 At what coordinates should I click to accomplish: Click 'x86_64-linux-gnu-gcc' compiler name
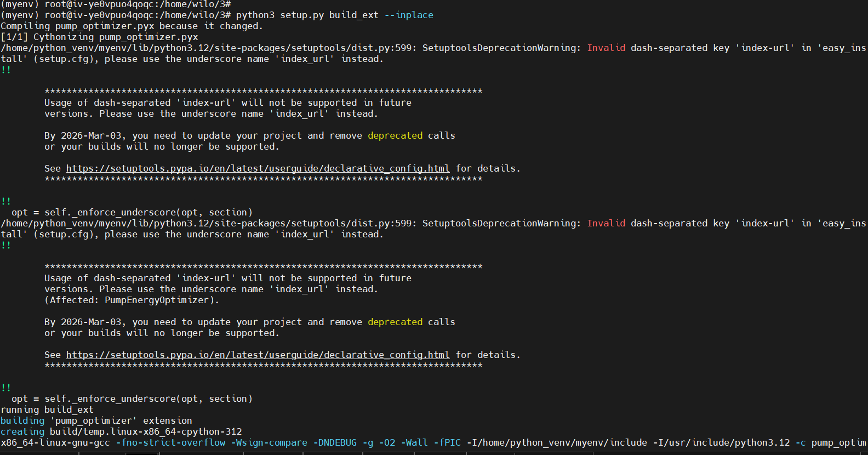click(55, 442)
